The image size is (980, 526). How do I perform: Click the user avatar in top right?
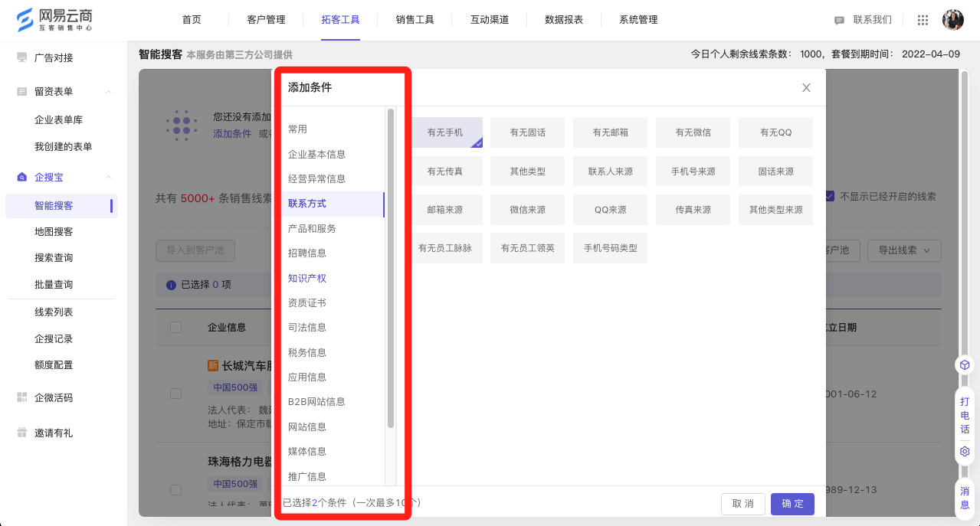tap(952, 20)
